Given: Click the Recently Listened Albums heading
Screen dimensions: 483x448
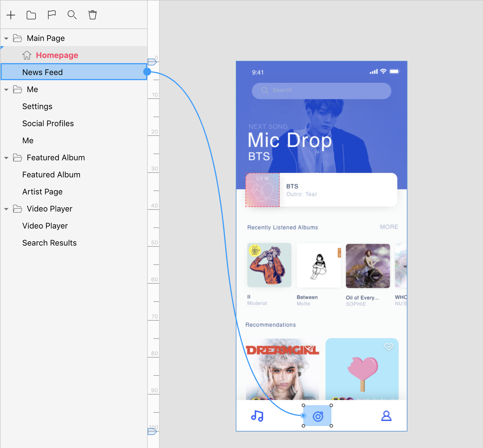Looking at the screenshot, I should tap(282, 227).
